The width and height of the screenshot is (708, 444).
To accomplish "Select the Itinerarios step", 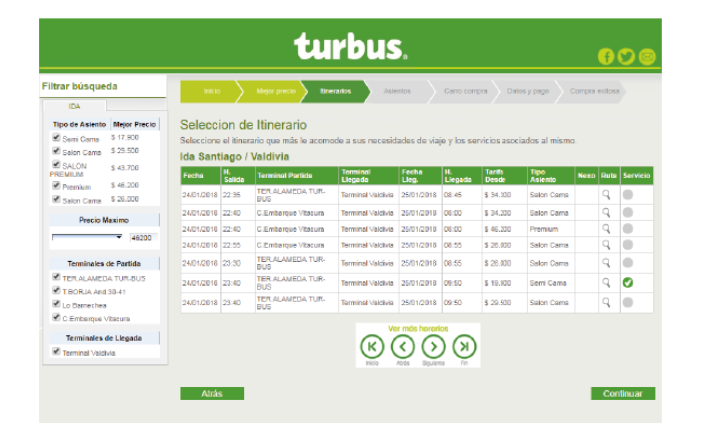I will (335, 91).
